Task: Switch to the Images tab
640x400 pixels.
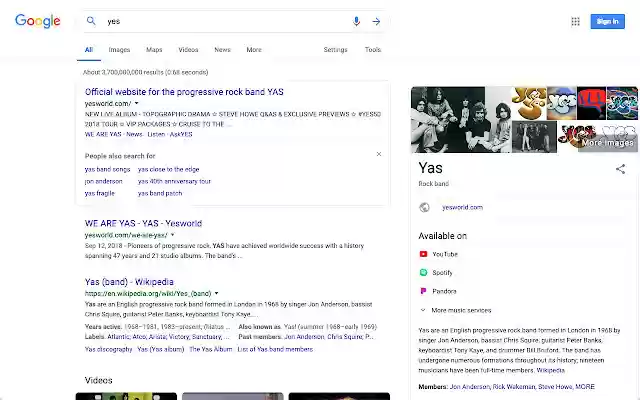Action: (x=119, y=50)
